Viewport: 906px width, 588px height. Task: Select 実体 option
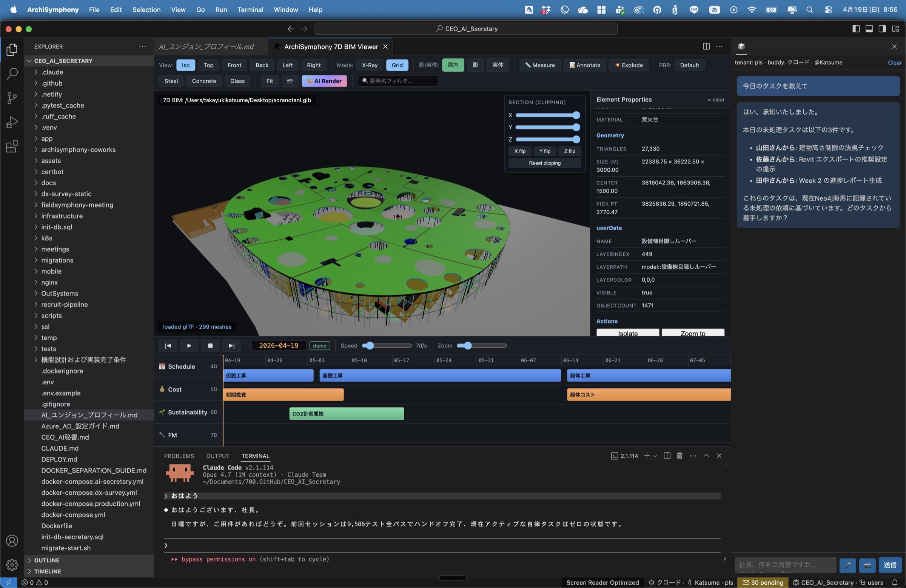tap(498, 65)
